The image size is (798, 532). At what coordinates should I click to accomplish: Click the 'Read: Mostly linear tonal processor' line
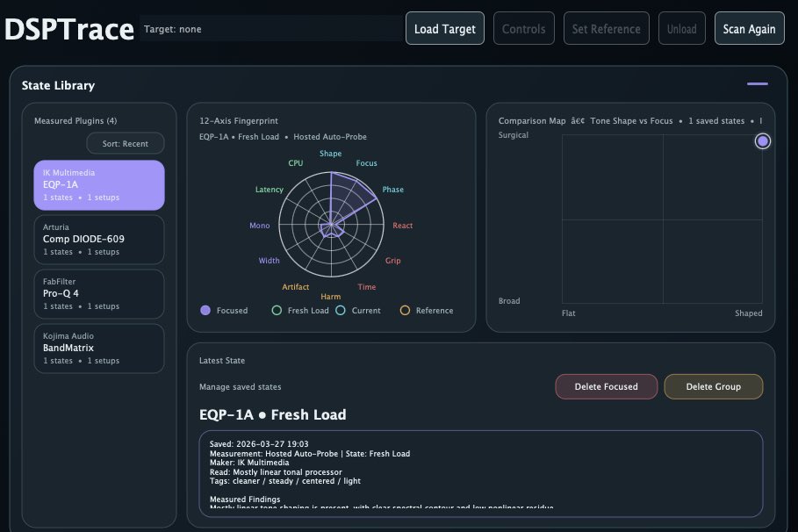pyautogui.click(x=276, y=472)
